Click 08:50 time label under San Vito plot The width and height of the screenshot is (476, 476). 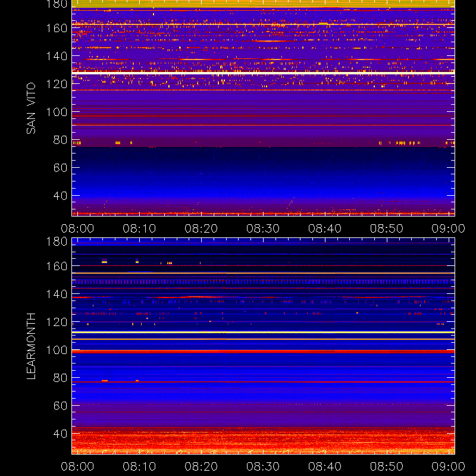(x=387, y=228)
